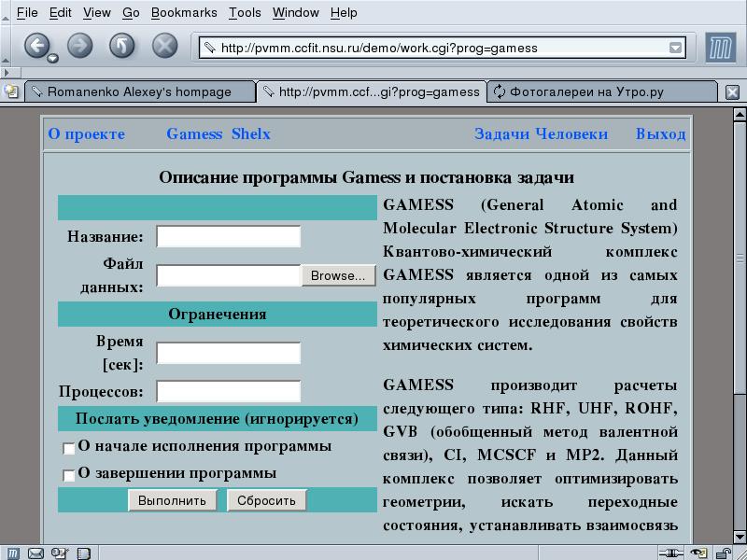Focus the Время [сек] input field

(x=229, y=353)
